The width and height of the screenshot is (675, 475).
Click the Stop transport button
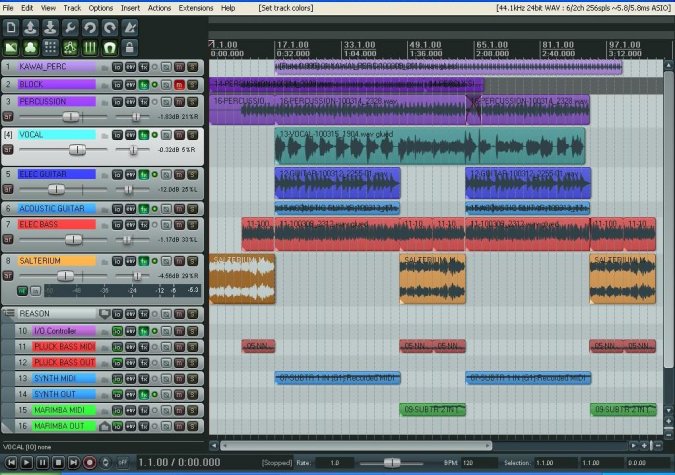[x=58, y=463]
